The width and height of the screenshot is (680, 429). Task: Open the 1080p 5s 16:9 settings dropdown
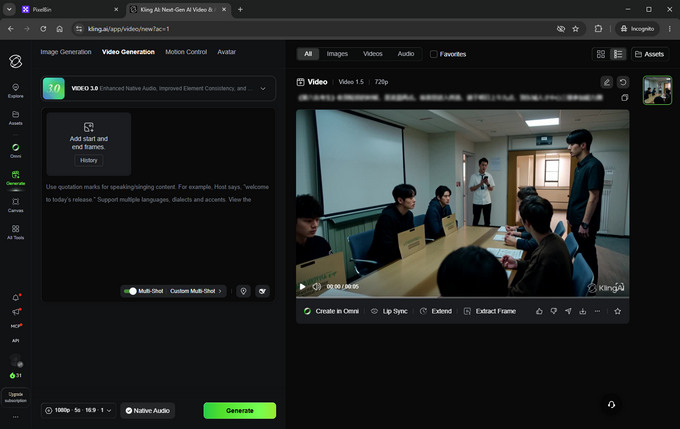pos(78,410)
